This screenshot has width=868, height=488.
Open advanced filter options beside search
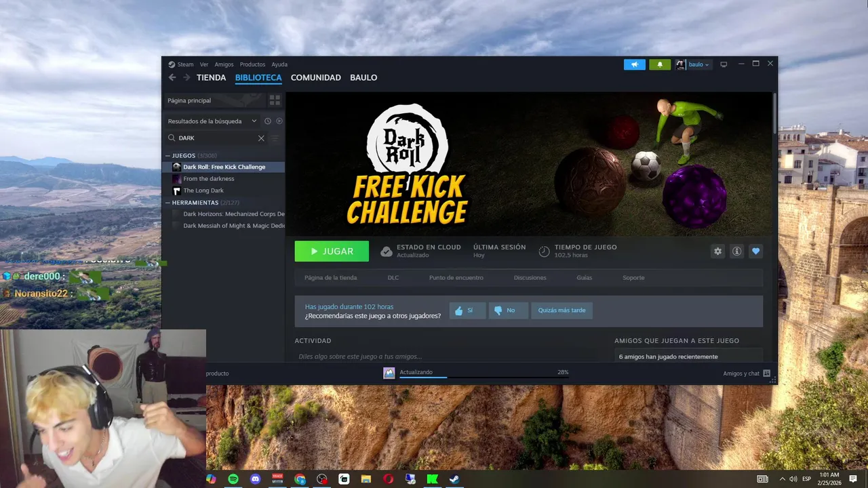click(x=275, y=138)
